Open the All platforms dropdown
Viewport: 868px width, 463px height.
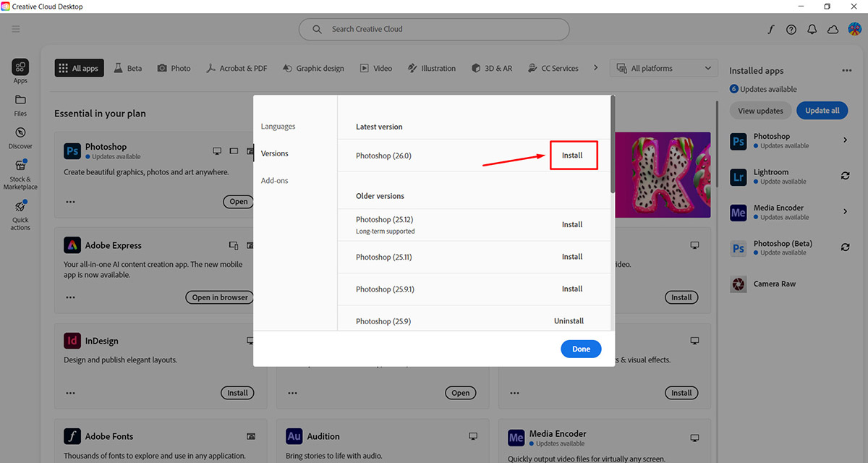click(663, 69)
